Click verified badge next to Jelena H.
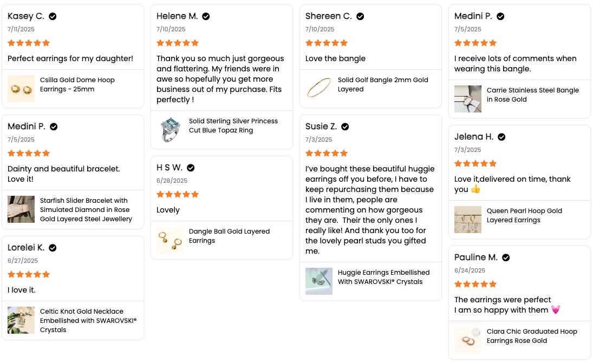Image resolution: width=593 pixels, height=364 pixels. 501,137
